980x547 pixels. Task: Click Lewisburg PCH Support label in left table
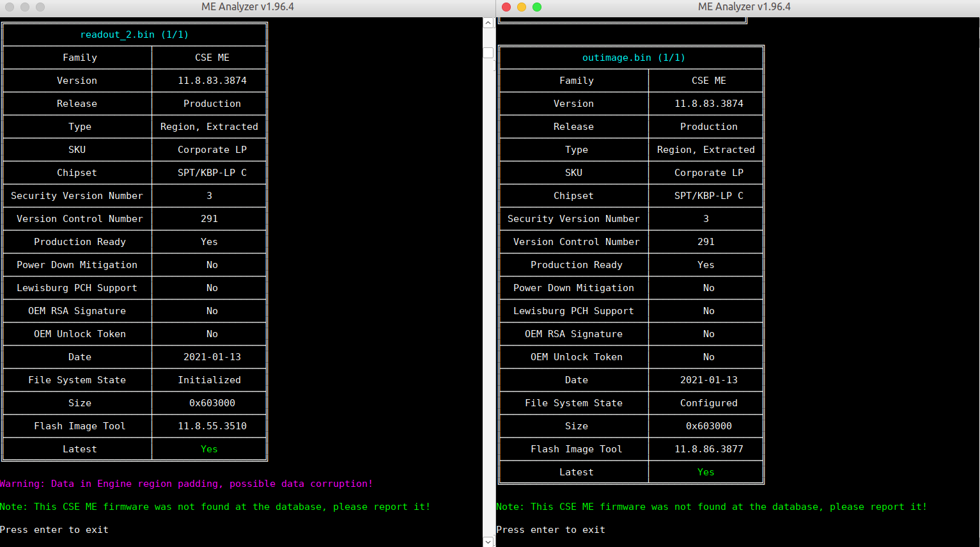77,288
